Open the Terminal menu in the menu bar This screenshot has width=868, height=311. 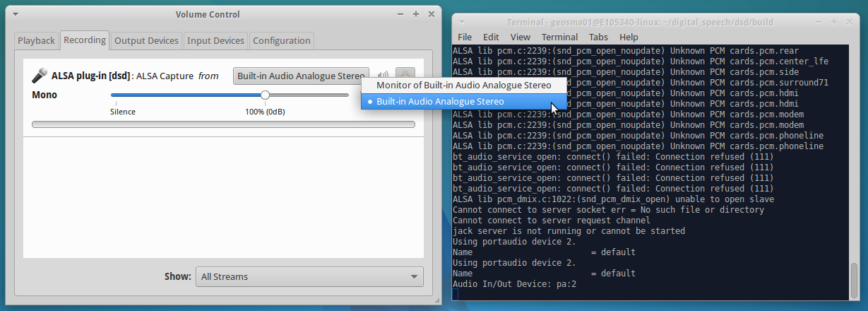point(559,37)
